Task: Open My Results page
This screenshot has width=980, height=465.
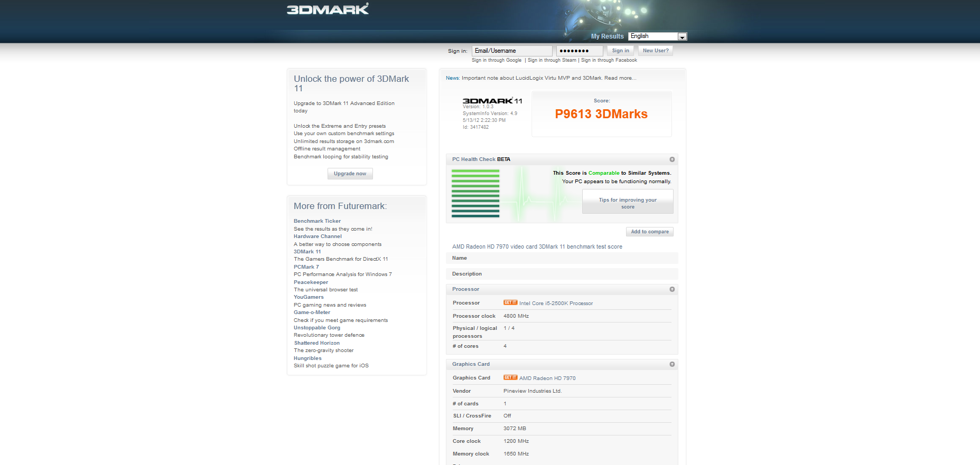Action: (x=607, y=36)
